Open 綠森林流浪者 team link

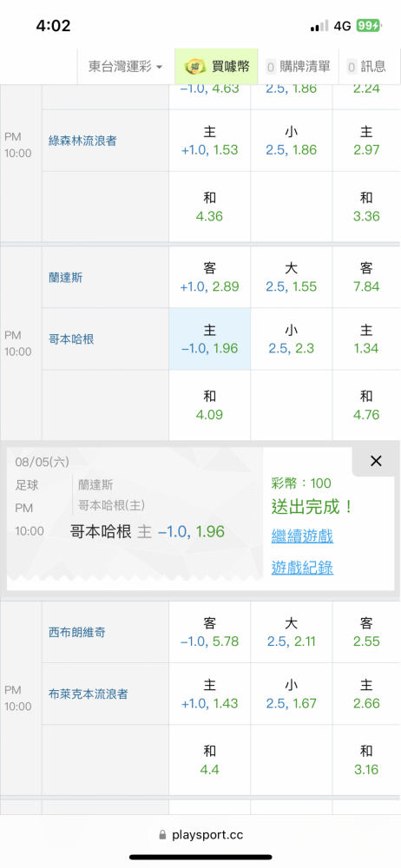coord(82,141)
